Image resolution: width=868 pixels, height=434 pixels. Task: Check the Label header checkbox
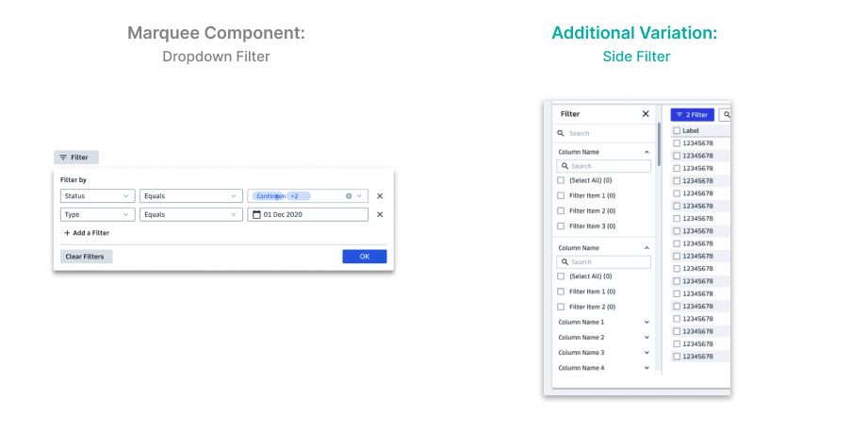coord(677,131)
